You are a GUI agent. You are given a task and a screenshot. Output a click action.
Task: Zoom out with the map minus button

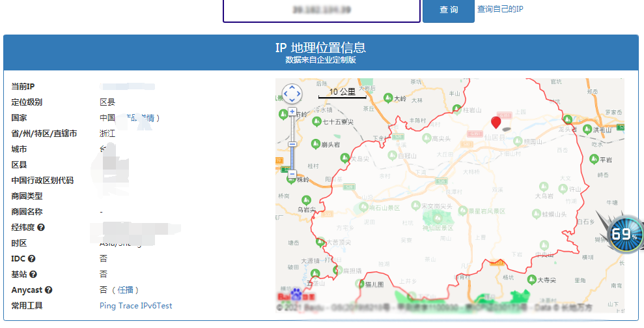point(292,174)
